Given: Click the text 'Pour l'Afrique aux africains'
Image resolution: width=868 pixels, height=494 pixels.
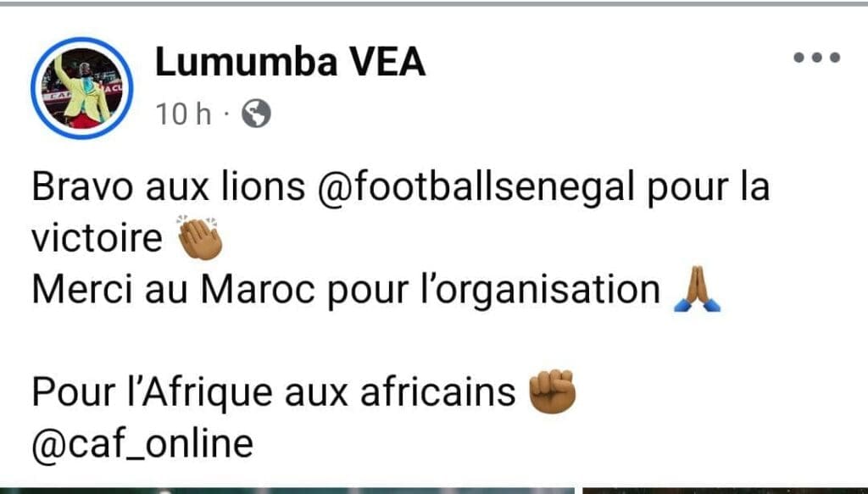Looking at the screenshot, I should coord(274,393).
